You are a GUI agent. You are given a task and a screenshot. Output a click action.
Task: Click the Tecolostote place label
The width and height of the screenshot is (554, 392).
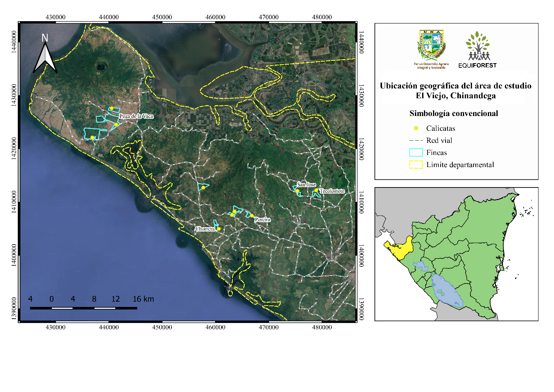(332, 191)
